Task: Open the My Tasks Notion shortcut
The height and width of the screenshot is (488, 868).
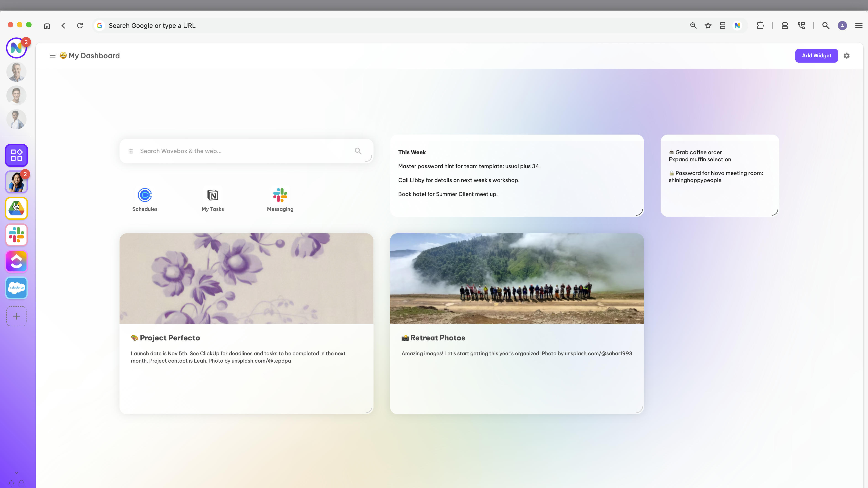Action: [x=213, y=200]
